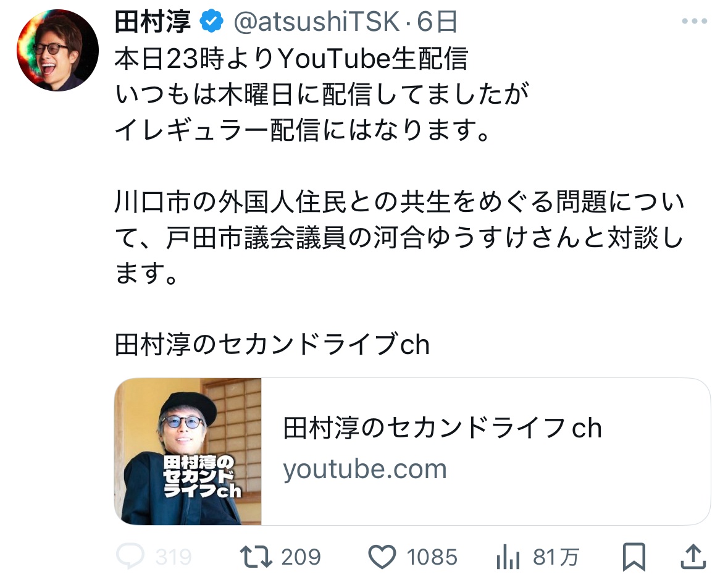The height and width of the screenshot is (577, 728).
Task: Open the three-dot more options menu
Action: (x=694, y=22)
